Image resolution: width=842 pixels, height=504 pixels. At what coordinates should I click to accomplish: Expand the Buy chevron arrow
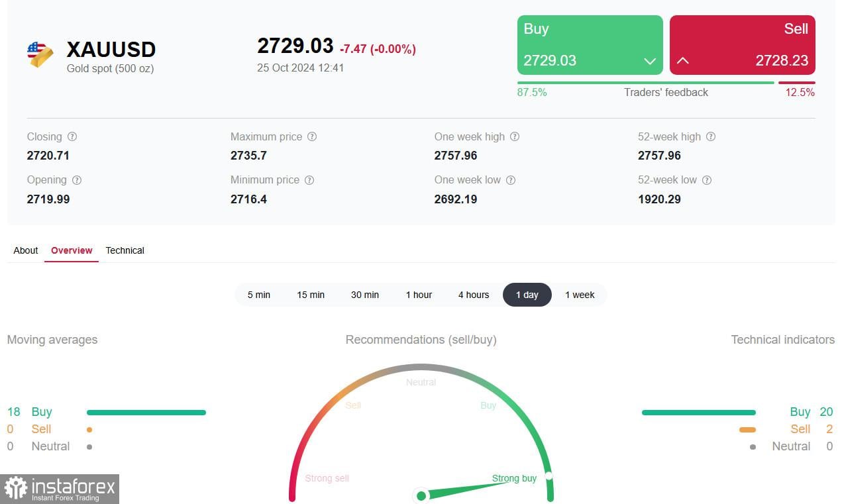click(x=649, y=61)
